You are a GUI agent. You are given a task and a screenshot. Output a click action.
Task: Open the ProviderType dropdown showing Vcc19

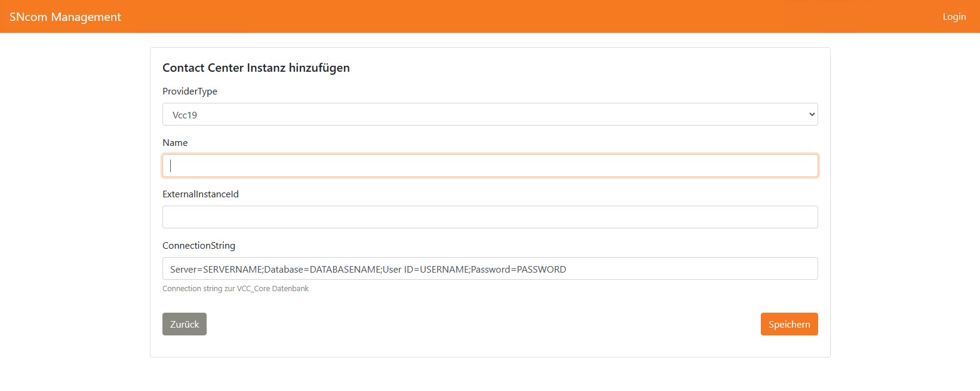tap(489, 115)
